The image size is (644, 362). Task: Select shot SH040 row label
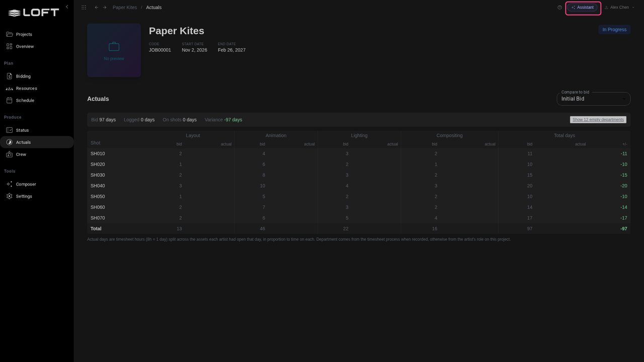pos(98,186)
